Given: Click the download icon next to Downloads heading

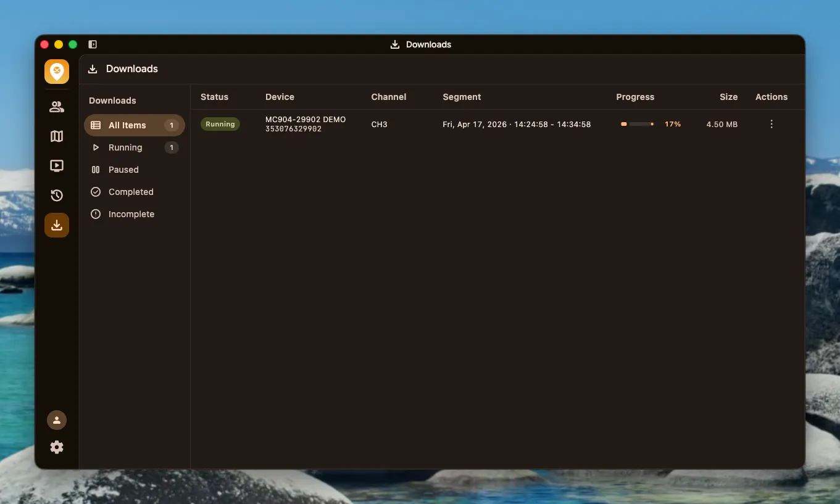Looking at the screenshot, I should click(x=93, y=69).
